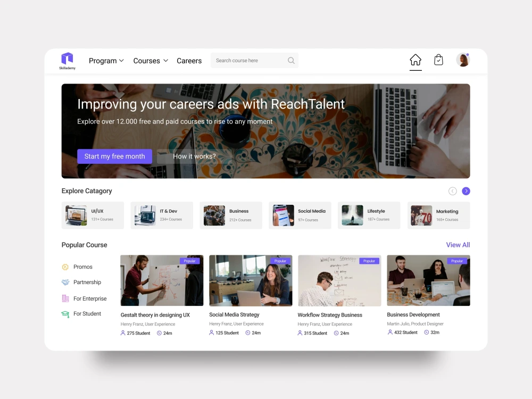Open the UI/UX category card
532x399 pixels.
click(x=93, y=215)
